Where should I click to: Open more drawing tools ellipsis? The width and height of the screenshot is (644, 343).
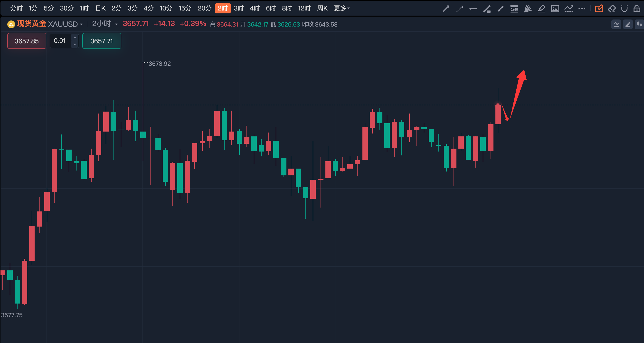pos(582,9)
